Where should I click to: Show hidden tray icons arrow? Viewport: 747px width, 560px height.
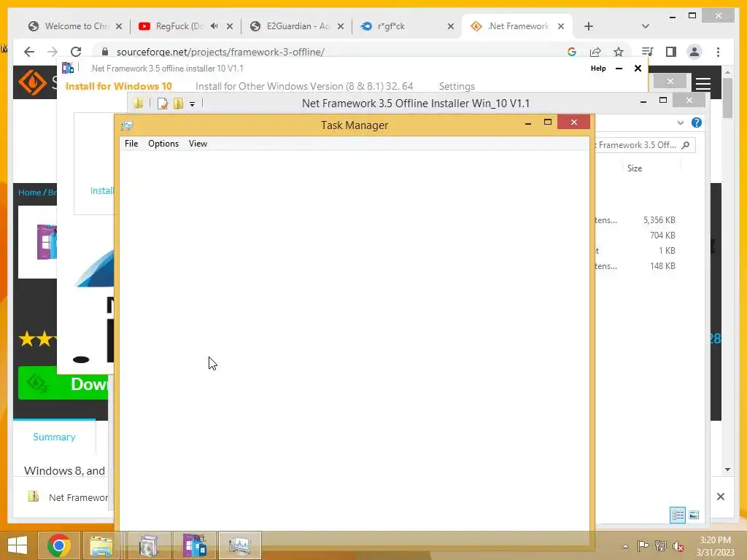click(625, 546)
